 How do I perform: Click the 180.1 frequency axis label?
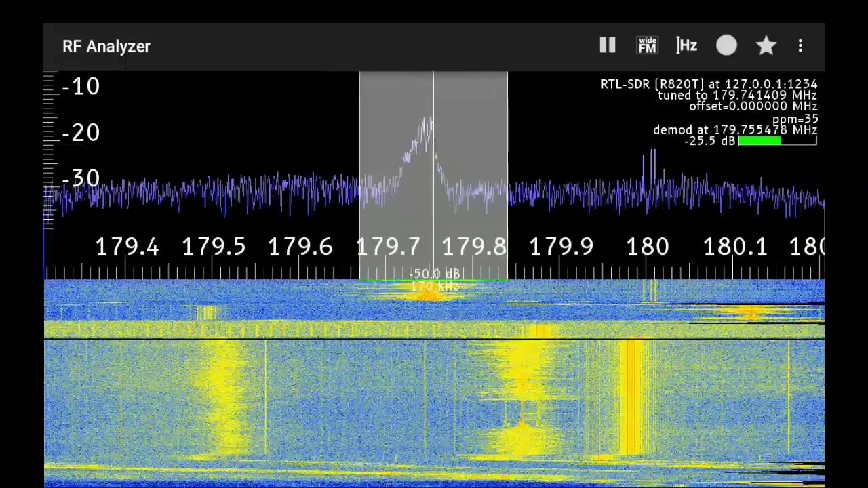(x=735, y=247)
